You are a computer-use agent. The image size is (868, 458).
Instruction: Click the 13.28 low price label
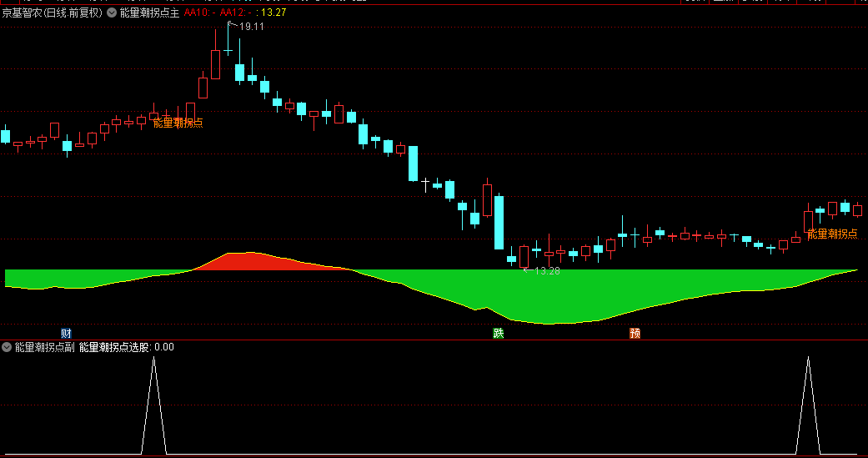[x=547, y=271]
